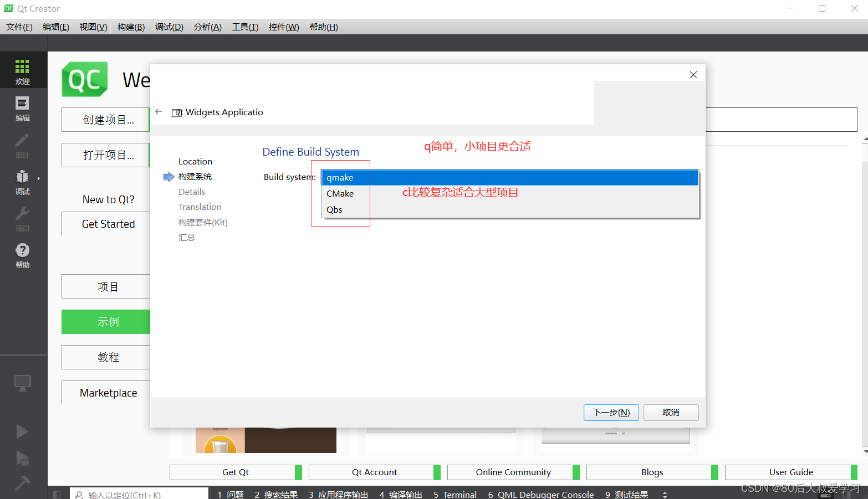868x499 pixels.
Task: Choose Qbs from the build system list
Action: pyautogui.click(x=510, y=209)
